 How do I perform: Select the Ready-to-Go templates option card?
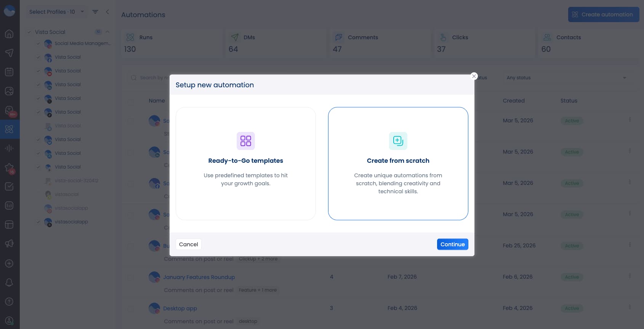click(246, 164)
